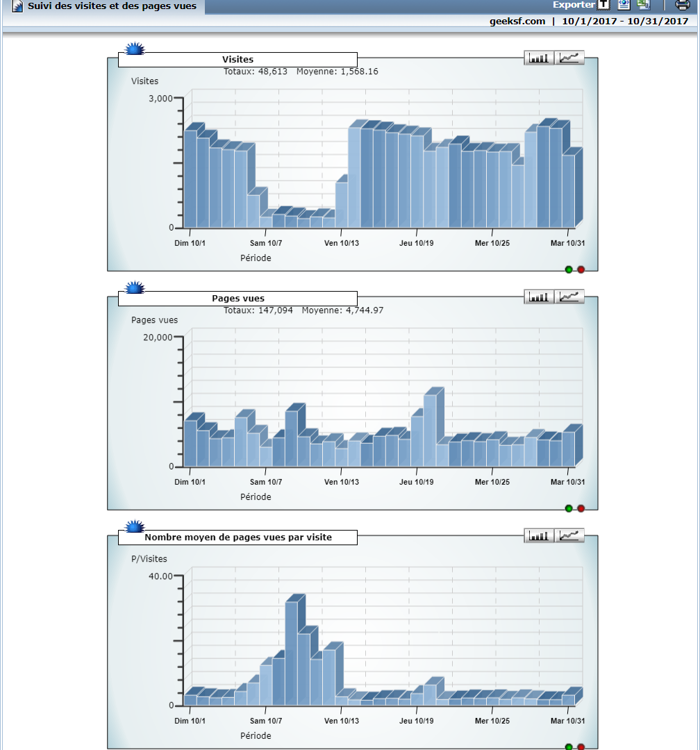Click the report icon beside 'Suivi des visites' title

[x=17, y=6]
